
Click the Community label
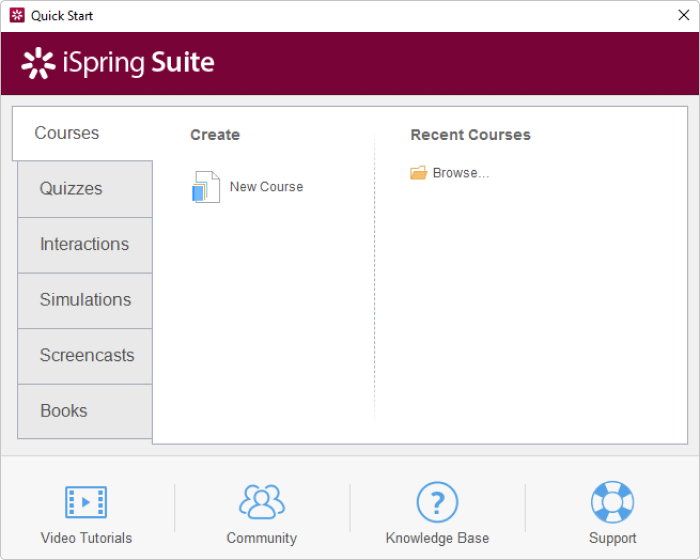(x=262, y=538)
